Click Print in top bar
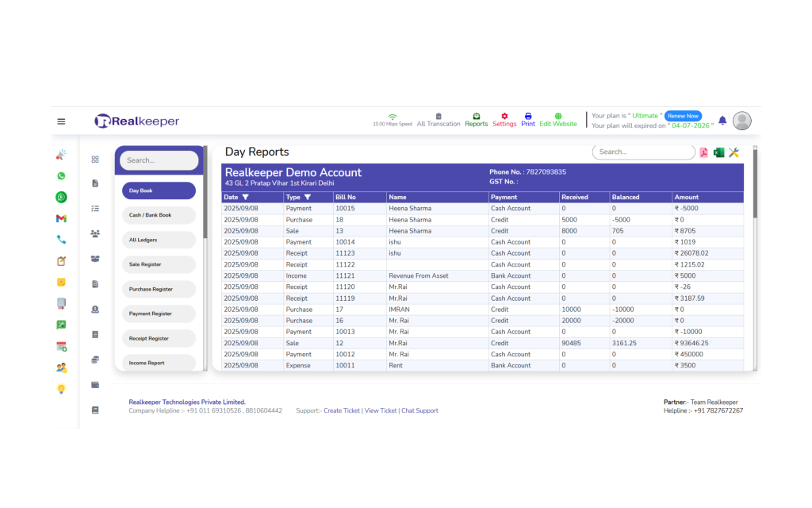 528,121
